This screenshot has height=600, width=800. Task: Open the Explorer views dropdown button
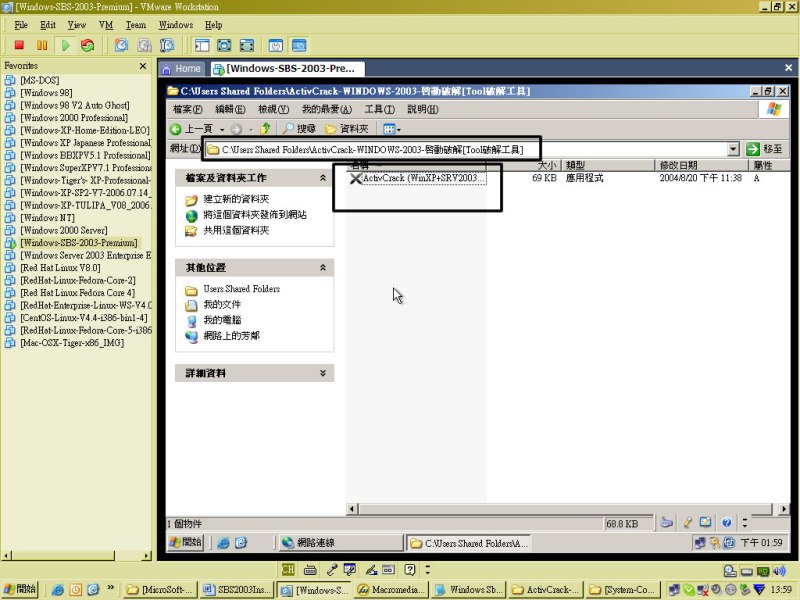[391, 129]
